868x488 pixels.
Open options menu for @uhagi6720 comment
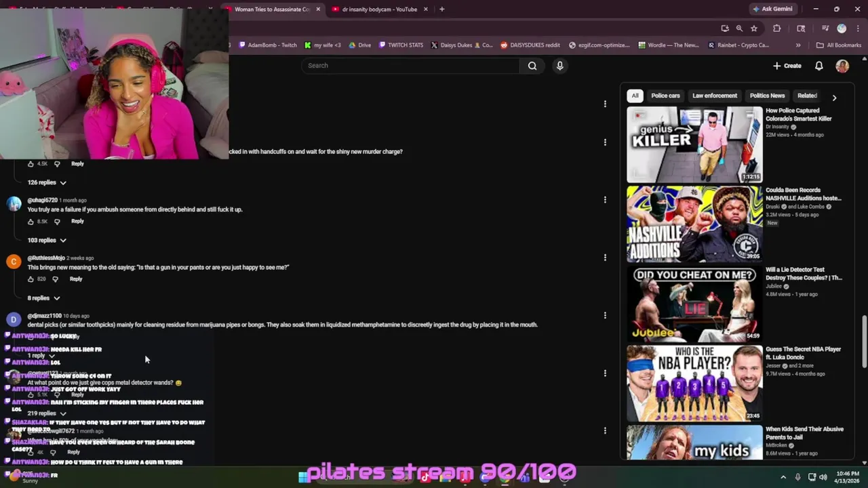point(605,200)
